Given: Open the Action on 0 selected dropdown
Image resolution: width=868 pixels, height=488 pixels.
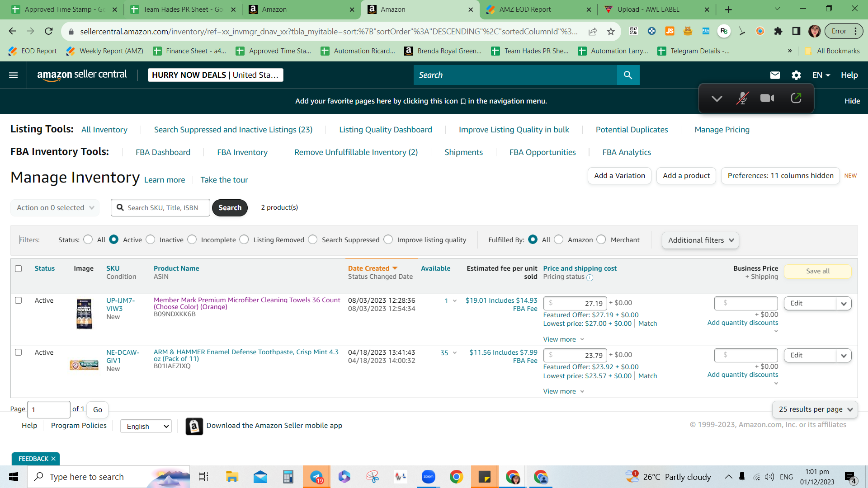Looking at the screenshot, I should coord(55,208).
